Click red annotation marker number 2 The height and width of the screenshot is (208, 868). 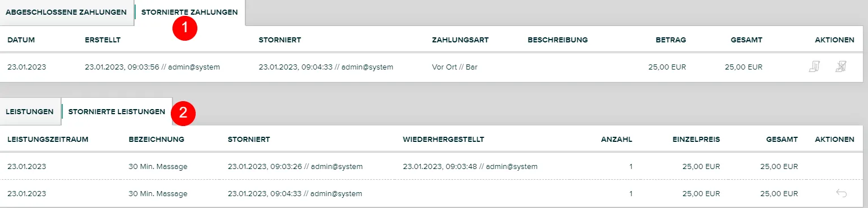(x=183, y=113)
